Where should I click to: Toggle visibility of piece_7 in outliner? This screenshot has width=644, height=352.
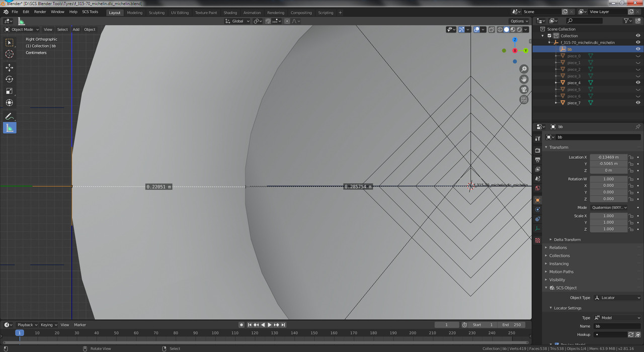point(638,103)
